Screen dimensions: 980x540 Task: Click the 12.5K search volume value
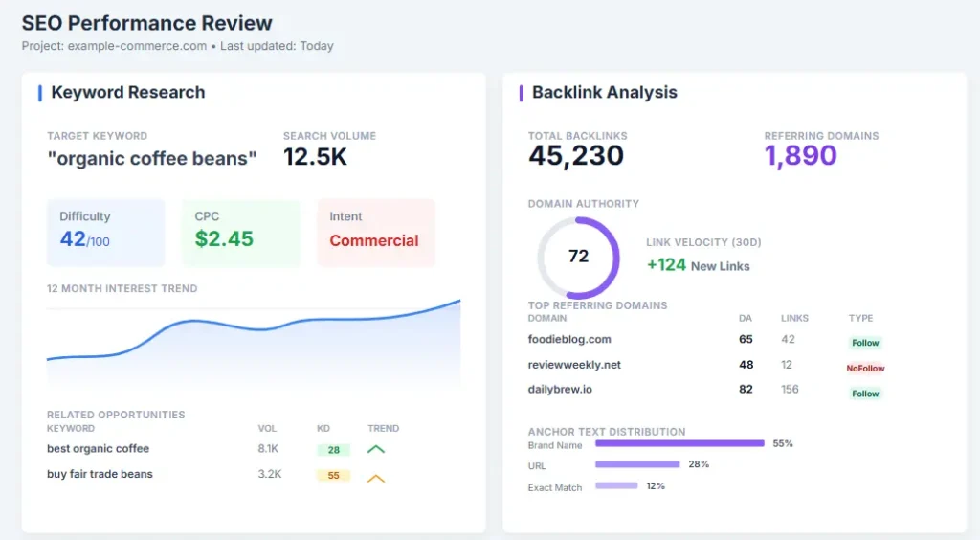tap(315, 157)
